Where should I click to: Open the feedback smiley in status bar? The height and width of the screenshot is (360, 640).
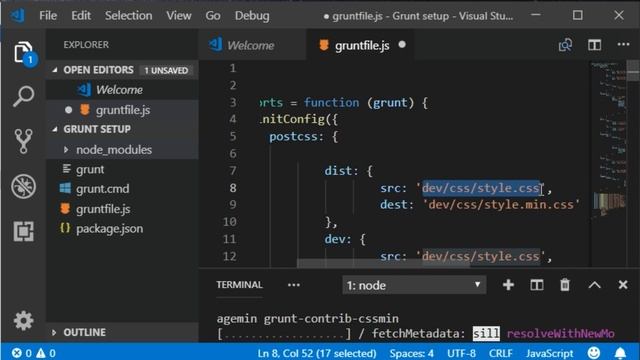pos(594,353)
